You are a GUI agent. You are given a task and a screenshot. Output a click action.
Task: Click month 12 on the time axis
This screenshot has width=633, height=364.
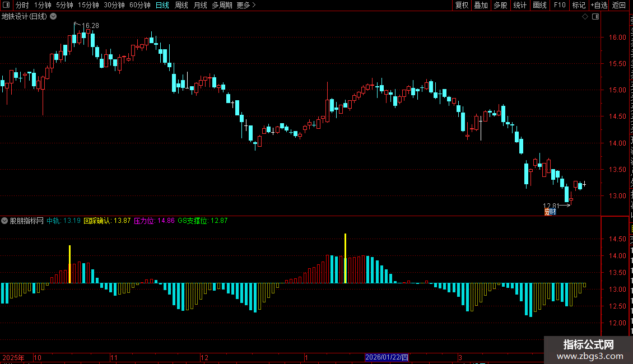point(204,357)
